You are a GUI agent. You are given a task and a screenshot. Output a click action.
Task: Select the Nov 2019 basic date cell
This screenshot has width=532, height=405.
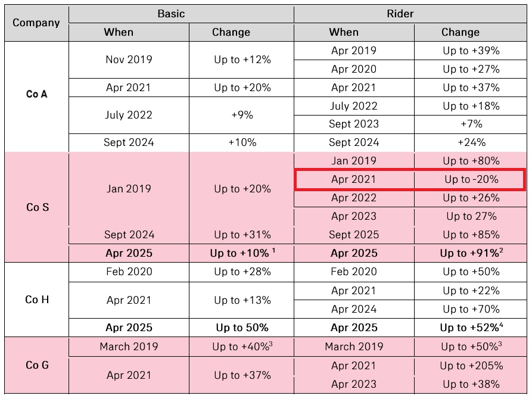(x=129, y=60)
